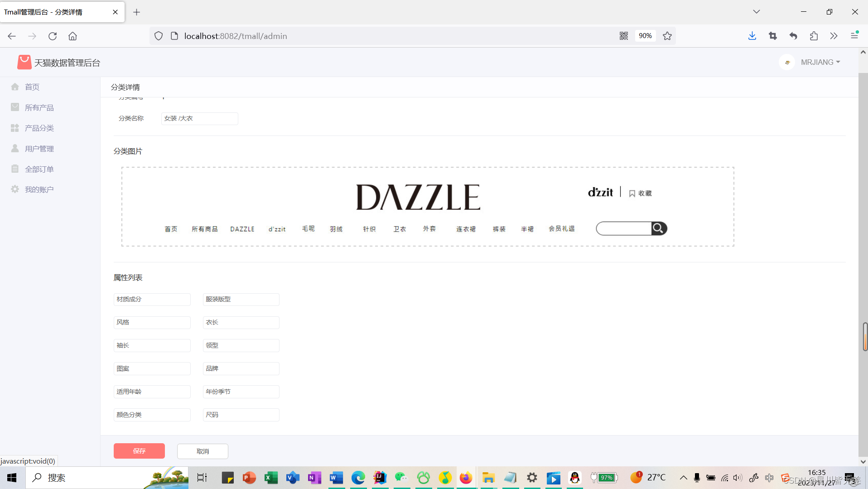Image resolution: width=868 pixels, height=489 pixels.
Task: Edit the 衣长 attribute field
Action: (241, 322)
